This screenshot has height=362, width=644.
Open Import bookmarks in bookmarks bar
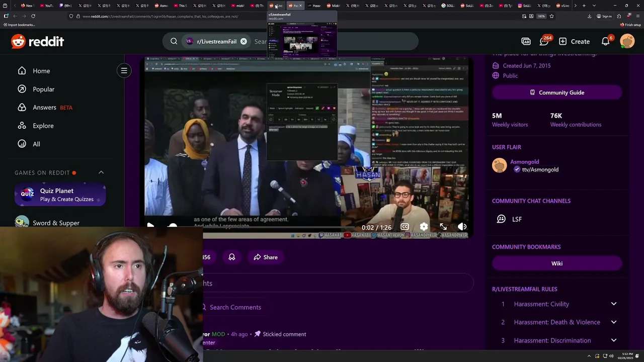tap(19, 25)
